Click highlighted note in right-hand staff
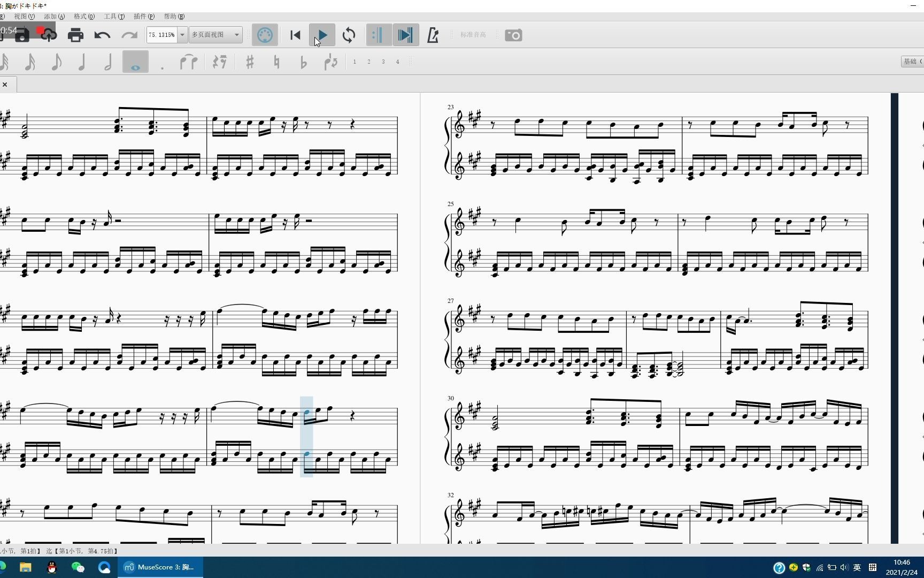This screenshot has height=578, width=924. pos(307,413)
